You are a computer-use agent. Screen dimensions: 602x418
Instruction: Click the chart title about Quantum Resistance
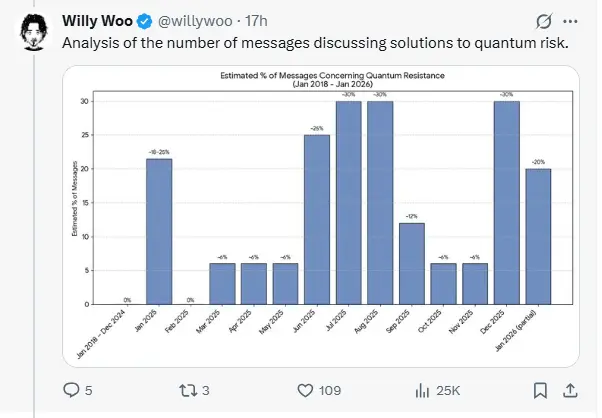(319, 79)
